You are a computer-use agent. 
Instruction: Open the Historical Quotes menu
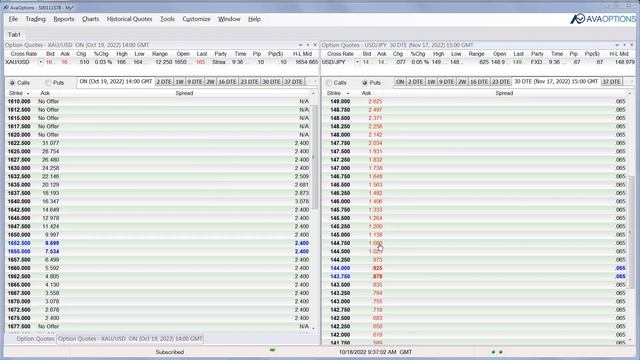[x=129, y=19]
